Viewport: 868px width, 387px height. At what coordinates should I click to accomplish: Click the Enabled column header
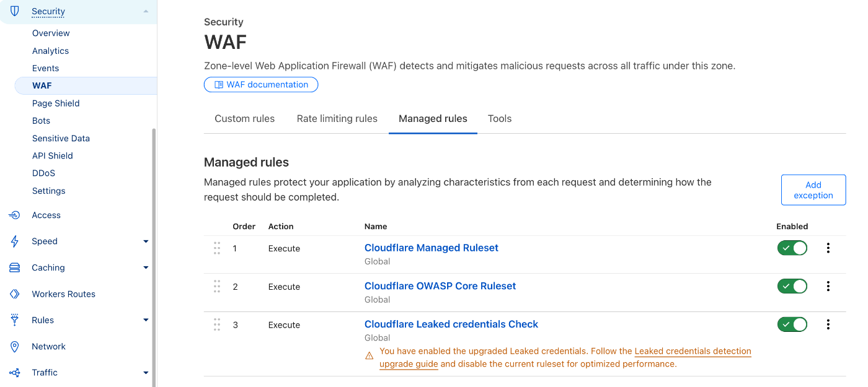pyautogui.click(x=792, y=227)
